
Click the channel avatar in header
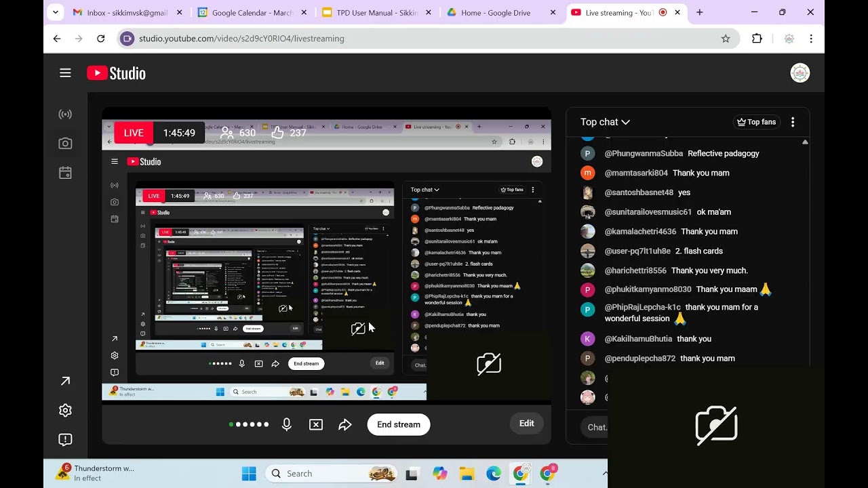click(x=800, y=73)
